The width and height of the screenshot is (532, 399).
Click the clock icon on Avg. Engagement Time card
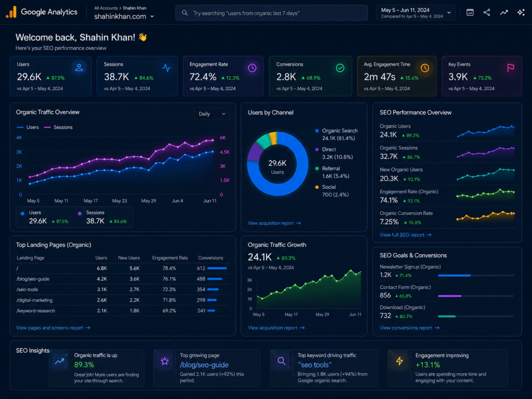pyautogui.click(x=425, y=68)
